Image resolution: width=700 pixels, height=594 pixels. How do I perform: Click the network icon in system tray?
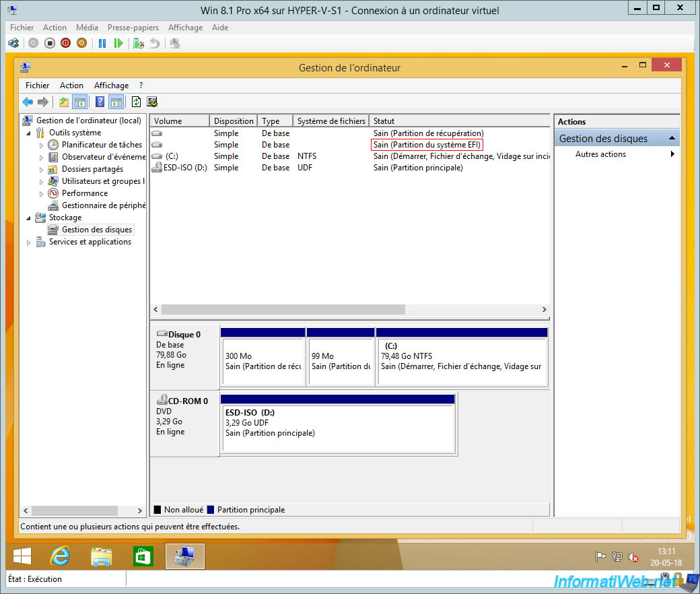(617, 556)
